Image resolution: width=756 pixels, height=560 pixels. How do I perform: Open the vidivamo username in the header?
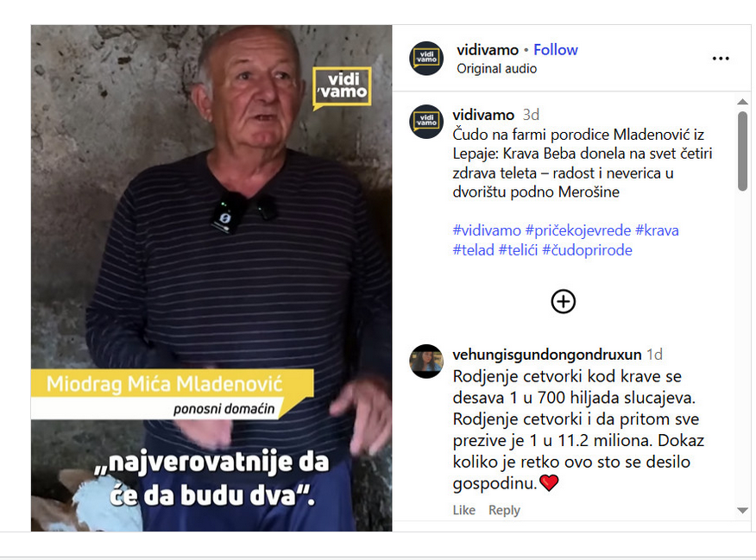tap(488, 50)
